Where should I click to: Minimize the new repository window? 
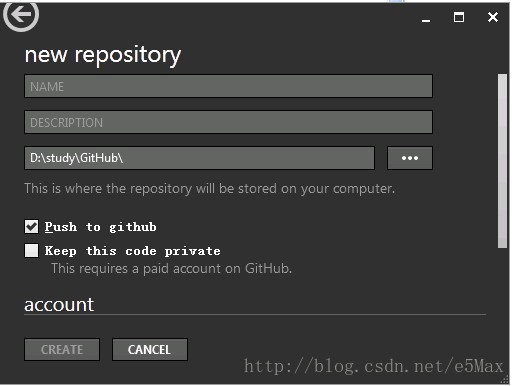tap(426, 19)
